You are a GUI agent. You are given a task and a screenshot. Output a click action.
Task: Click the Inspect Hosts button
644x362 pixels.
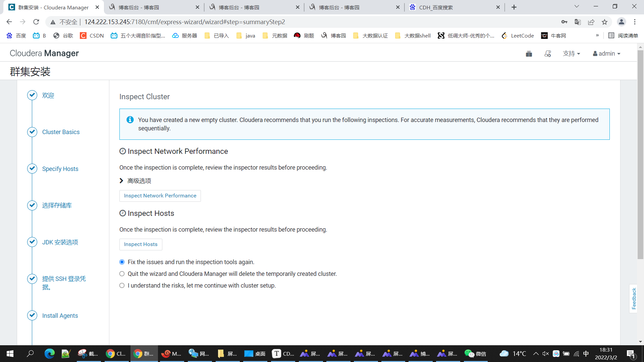point(141,244)
